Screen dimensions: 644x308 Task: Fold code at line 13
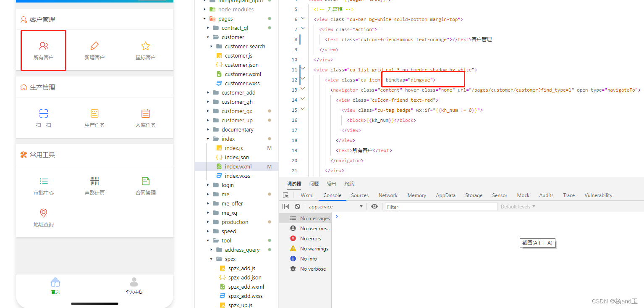303,90
